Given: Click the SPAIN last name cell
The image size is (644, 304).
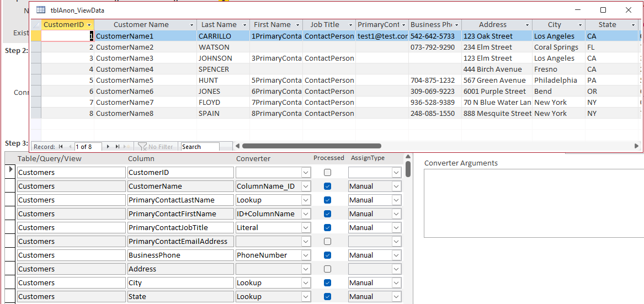Looking at the screenshot, I should click(223, 114).
